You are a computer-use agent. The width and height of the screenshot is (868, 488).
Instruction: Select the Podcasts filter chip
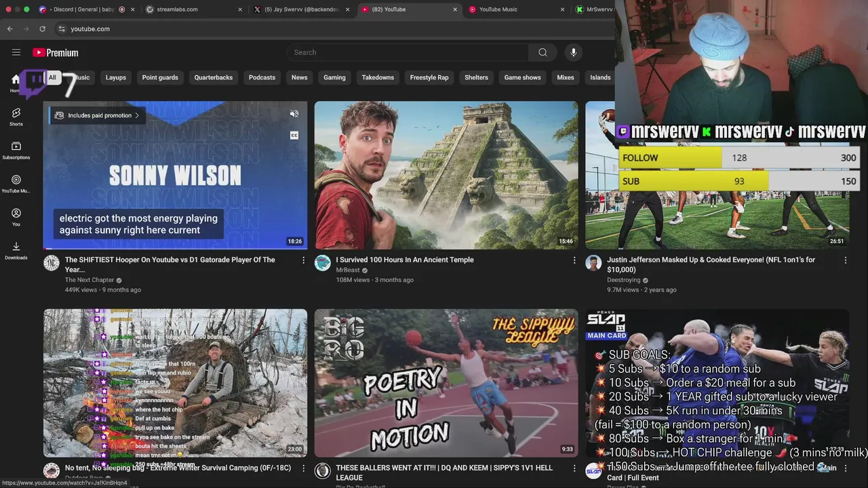point(262,77)
